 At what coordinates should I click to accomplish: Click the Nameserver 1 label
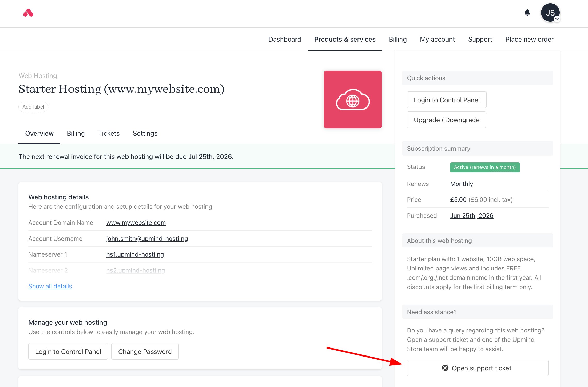coord(48,254)
